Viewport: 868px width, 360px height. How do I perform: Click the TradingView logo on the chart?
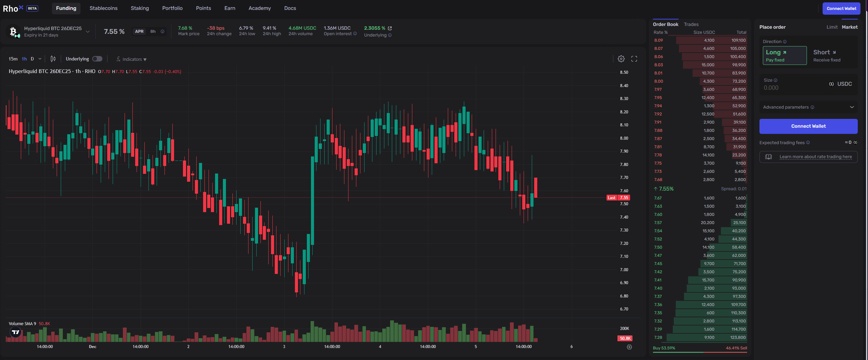(x=16, y=332)
